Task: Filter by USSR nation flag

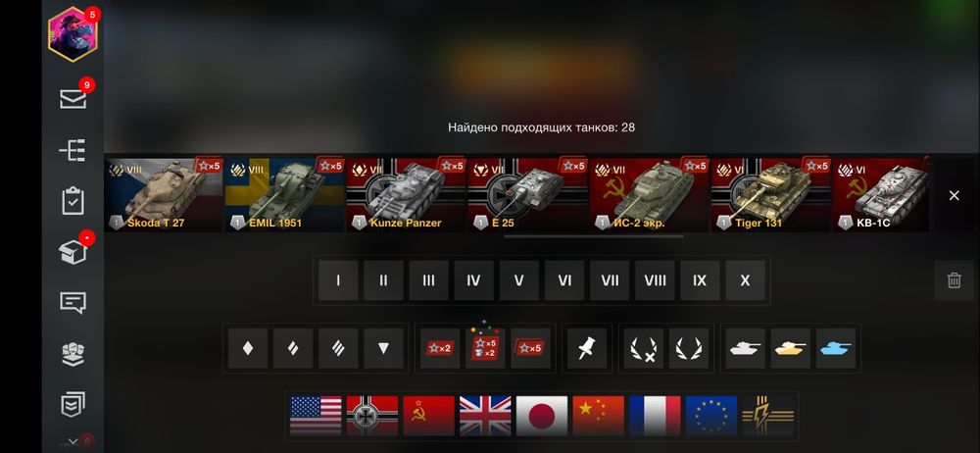Action: pos(429,416)
